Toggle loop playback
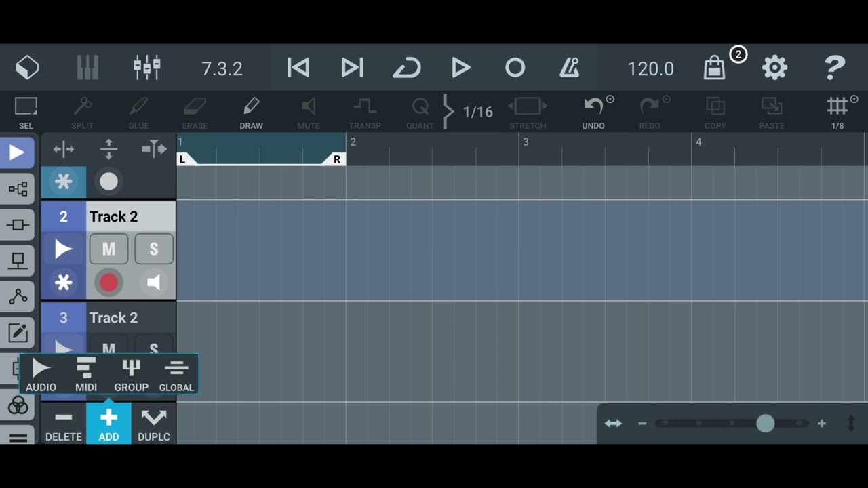 coord(407,68)
